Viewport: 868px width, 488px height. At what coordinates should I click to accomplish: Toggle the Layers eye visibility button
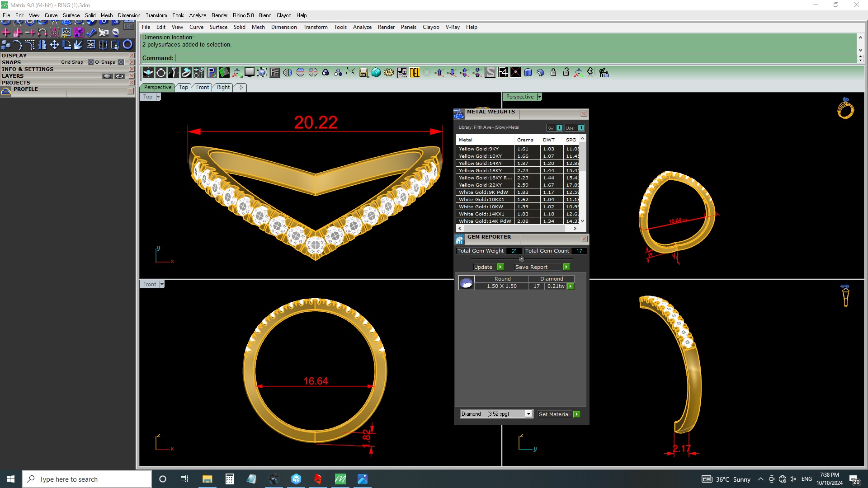pyautogui.click(x=119, y=76)
